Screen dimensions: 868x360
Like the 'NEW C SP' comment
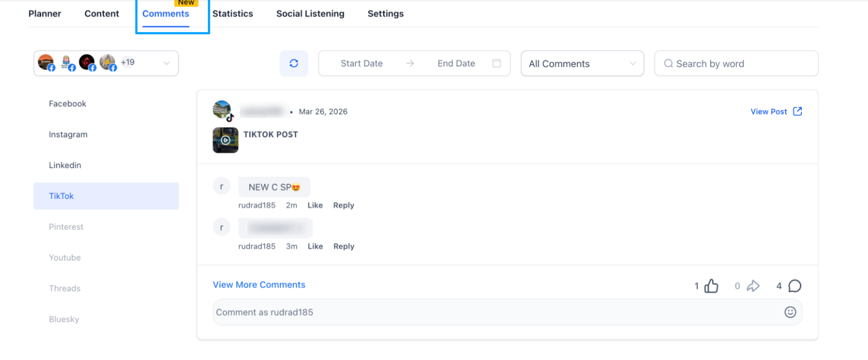pos(315,205)
